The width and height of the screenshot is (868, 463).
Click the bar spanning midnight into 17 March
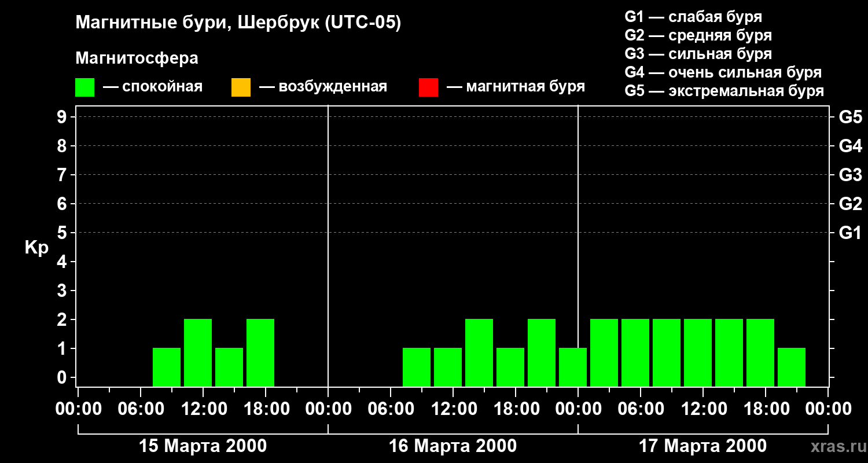pos(573,367)
